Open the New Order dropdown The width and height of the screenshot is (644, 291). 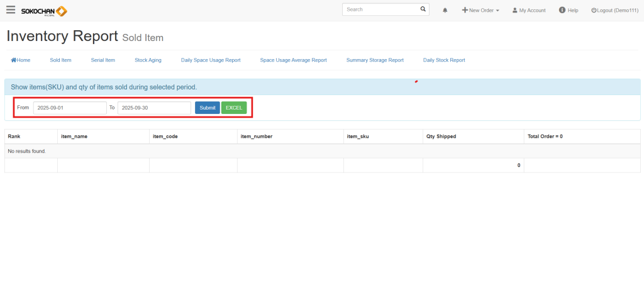[480, 11]
